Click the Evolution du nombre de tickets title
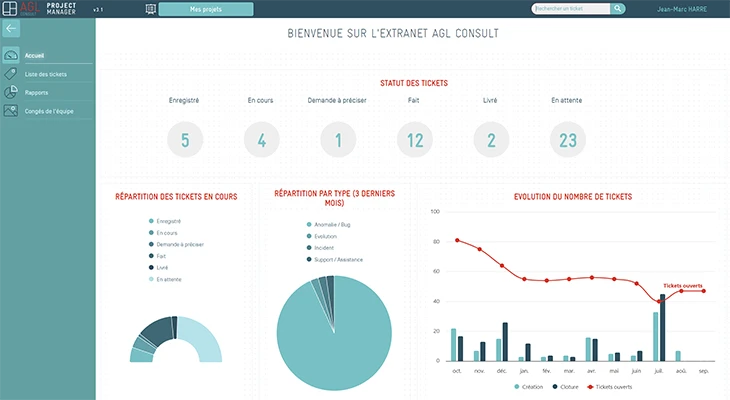The image size is (730, 400). [573, 197]
